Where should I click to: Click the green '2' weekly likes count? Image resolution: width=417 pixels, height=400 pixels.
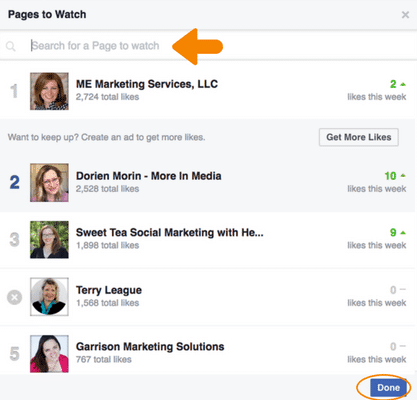point(393,84)
